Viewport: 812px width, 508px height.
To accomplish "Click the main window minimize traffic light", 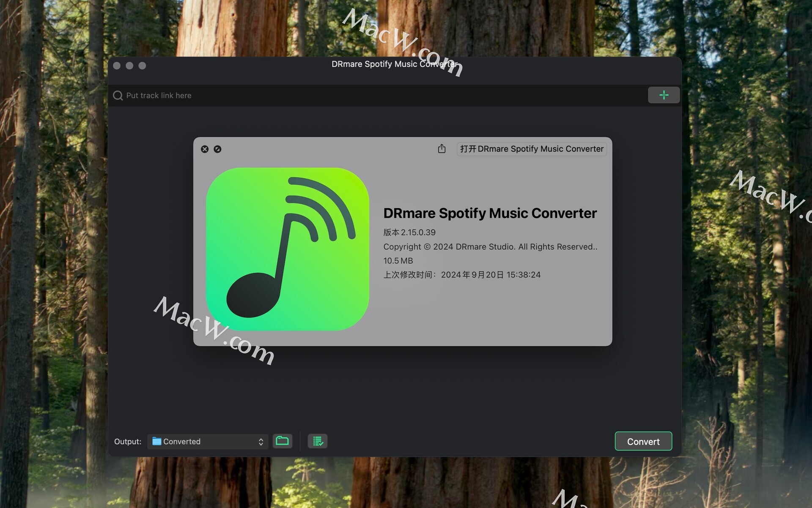I will pos(129,66).
